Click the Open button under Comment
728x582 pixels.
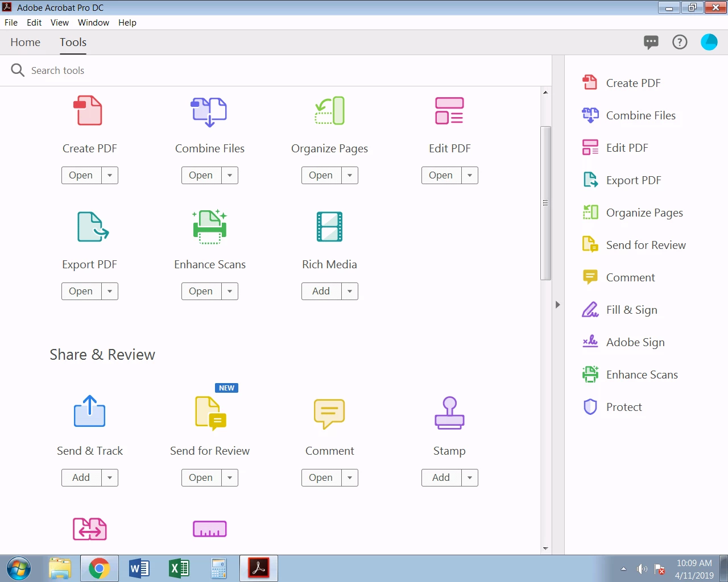point(321,477)
